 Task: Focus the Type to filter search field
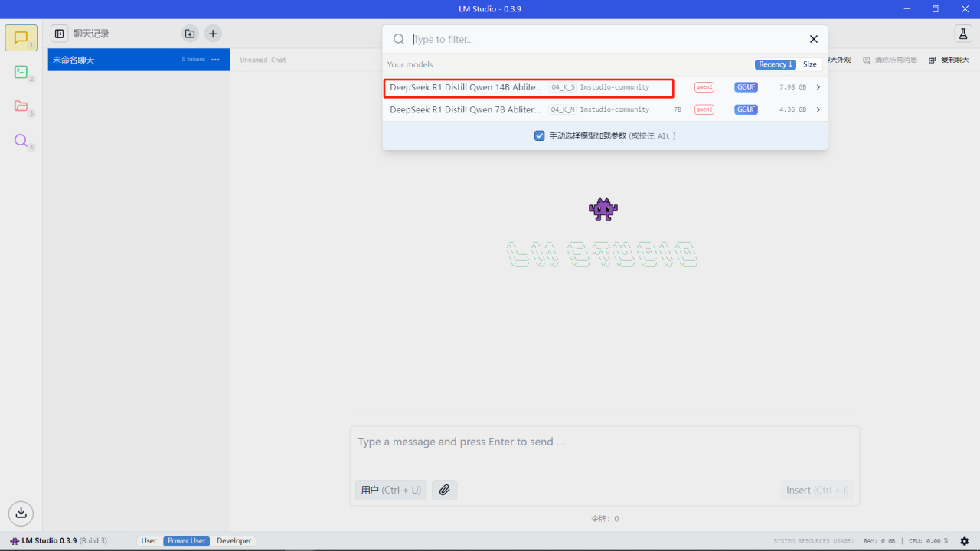(x=605, y=39)
